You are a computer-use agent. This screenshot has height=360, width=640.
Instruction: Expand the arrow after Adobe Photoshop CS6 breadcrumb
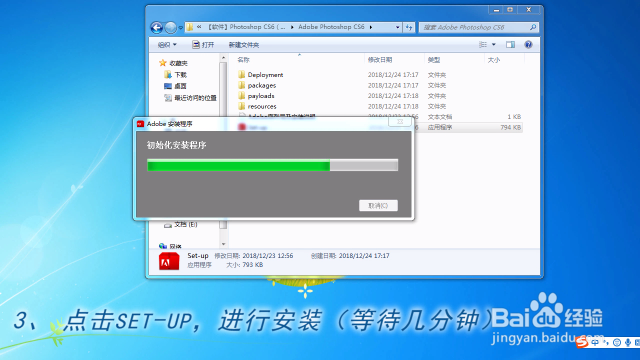[x=371, y=27]
